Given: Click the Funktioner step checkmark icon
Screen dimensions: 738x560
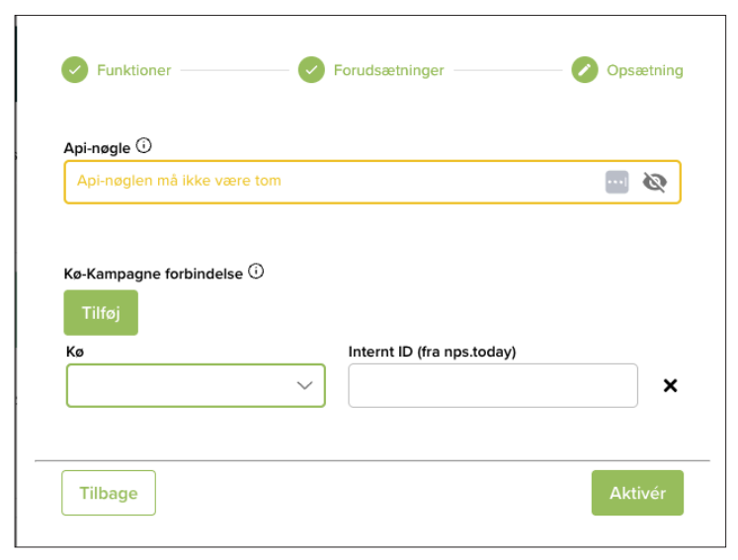Looking at the screenshot, I should coord(75,70).
